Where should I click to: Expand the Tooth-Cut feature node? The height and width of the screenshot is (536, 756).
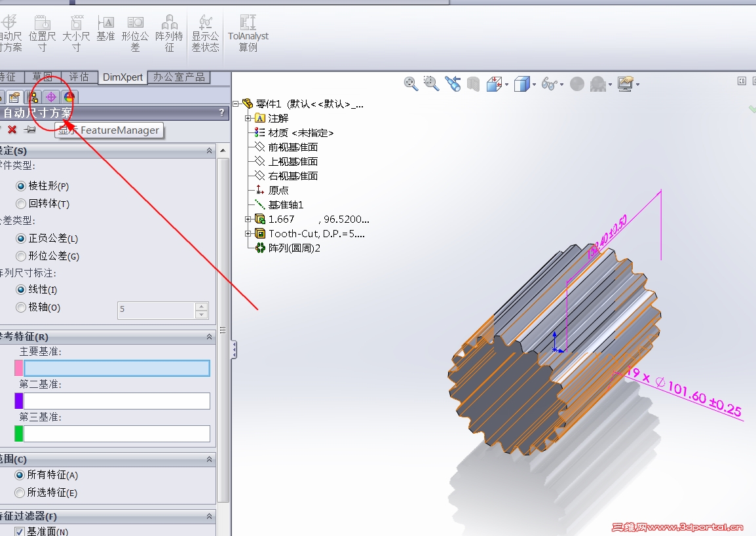point(248,233)
